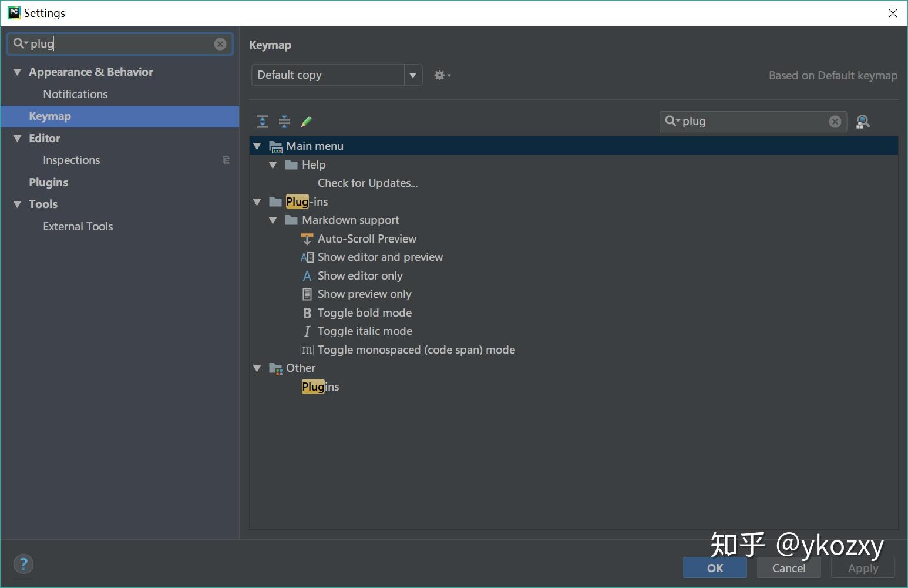908x588 pixels.
Task: Collapse the Plug-ins tree node
Action: 257,202
